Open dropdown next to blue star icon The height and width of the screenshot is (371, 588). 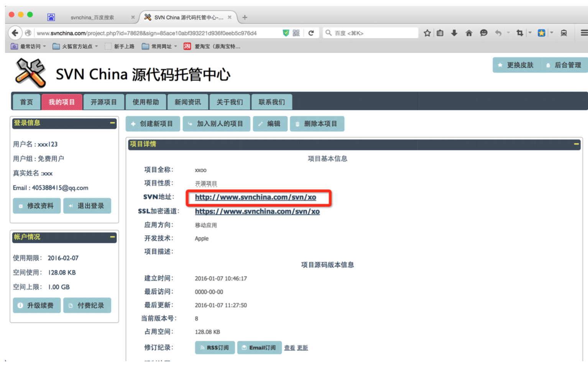(x=552, y=33)
